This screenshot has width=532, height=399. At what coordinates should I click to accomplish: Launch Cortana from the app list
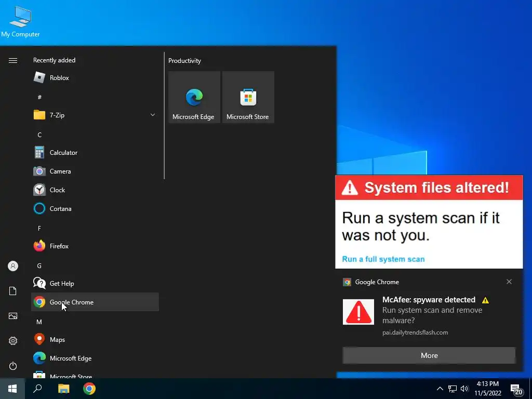click(x=95, y=209)
